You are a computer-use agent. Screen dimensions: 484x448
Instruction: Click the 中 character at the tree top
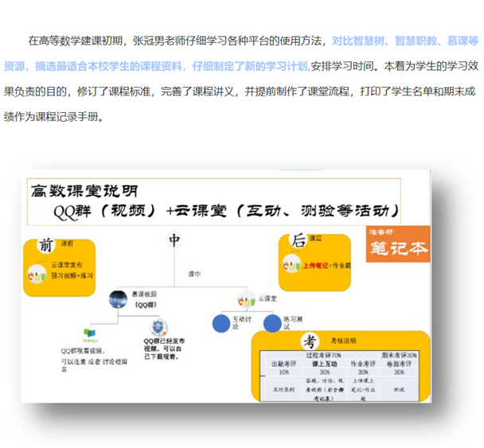[174, 240]
